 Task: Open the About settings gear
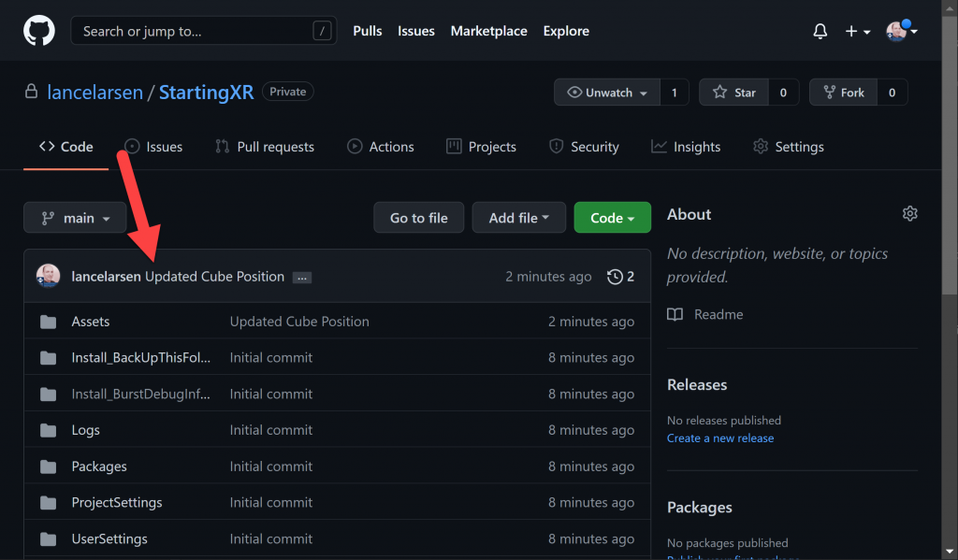[909, 214]
